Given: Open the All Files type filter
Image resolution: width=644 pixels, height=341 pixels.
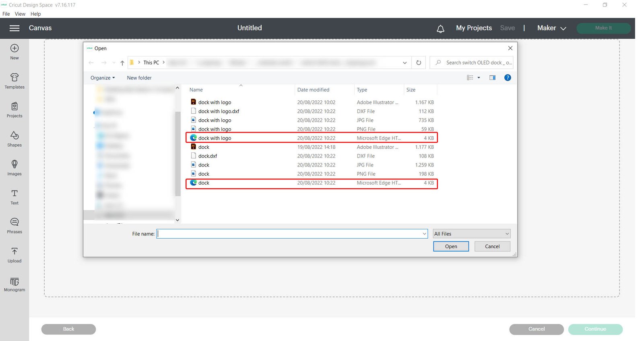Looking at the screenshot, I should pyautogui.click(x=472, y=234).
